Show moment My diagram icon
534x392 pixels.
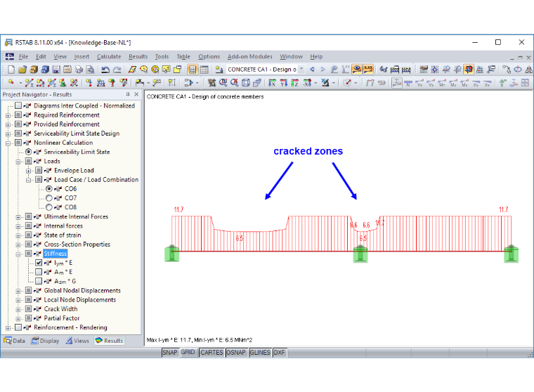pyautogui.click(x=453, y=83)
